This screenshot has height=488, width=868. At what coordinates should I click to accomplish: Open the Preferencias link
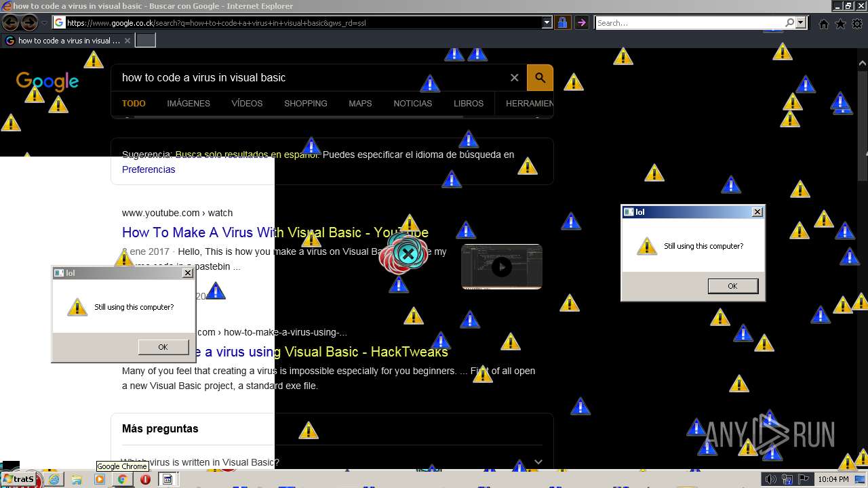click(x=149, y=169)
